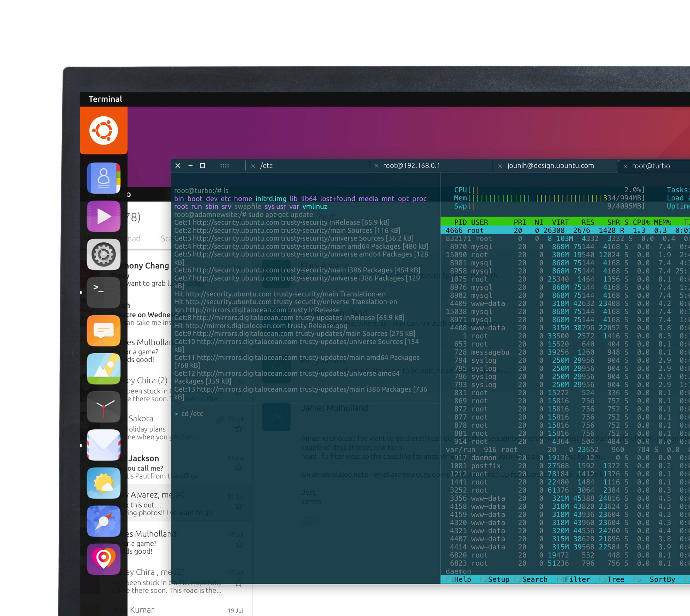Screen dimensions: 690x616
Task: Launch the Contacts app from the dock
Action: pos(103,178)
